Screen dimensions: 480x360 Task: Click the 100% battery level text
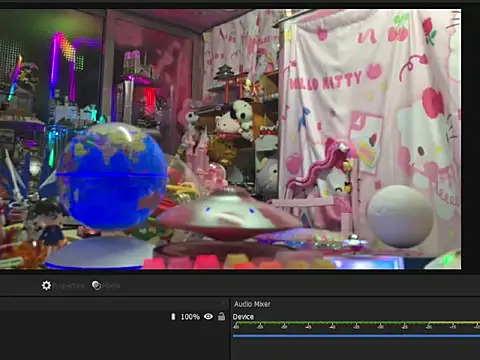click(190, 317)
